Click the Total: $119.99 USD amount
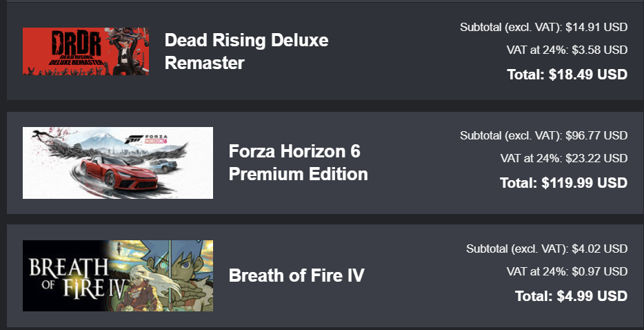644x330 pixels. click(x=563, y=183)
